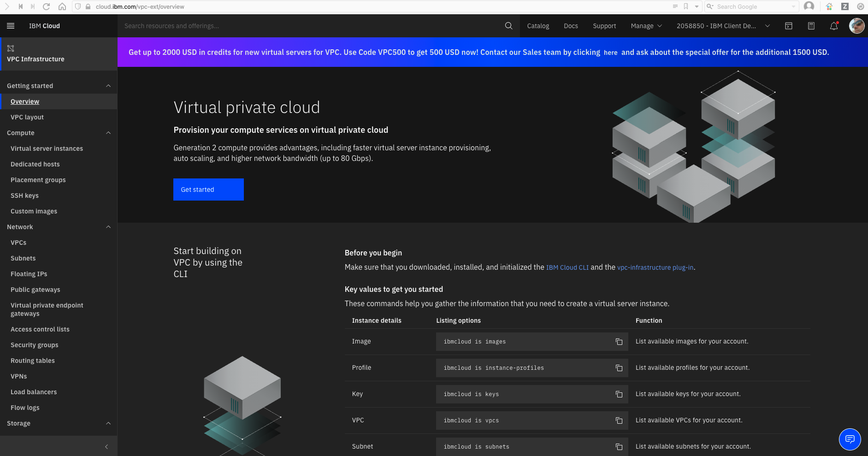Open the IBM Cloud Shell icon
The image size is (868, 456).
(789, 26)
